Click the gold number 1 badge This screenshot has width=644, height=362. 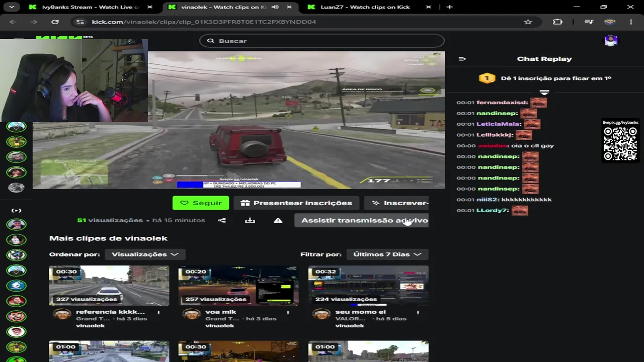[487, 78]
